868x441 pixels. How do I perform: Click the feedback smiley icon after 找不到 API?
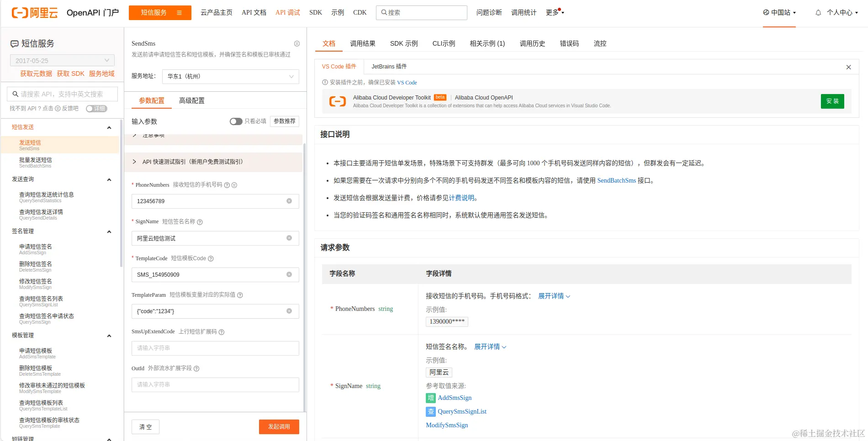(58, 109)
